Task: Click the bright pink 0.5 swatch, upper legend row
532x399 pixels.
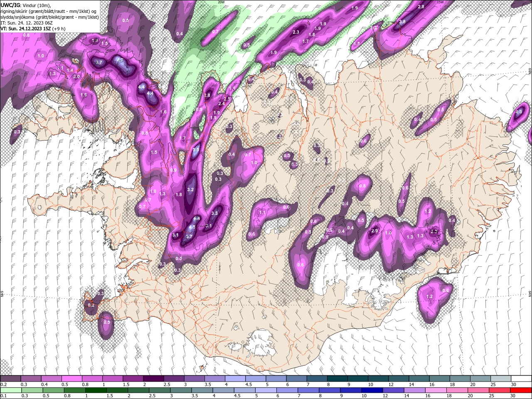Action: click(x=71, y=379)
